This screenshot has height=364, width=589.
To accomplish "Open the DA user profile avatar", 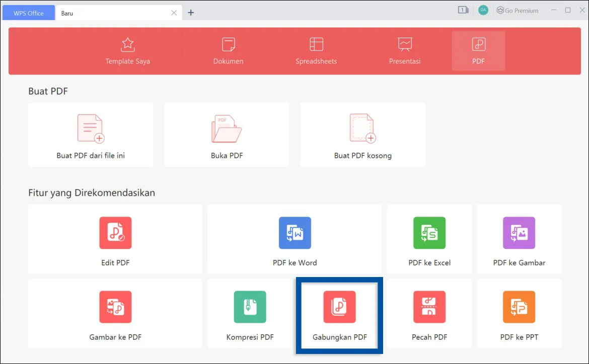I will (483, 10).
